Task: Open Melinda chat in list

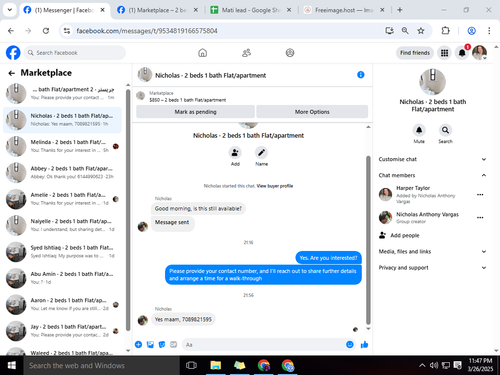Action: click(62, 146)
